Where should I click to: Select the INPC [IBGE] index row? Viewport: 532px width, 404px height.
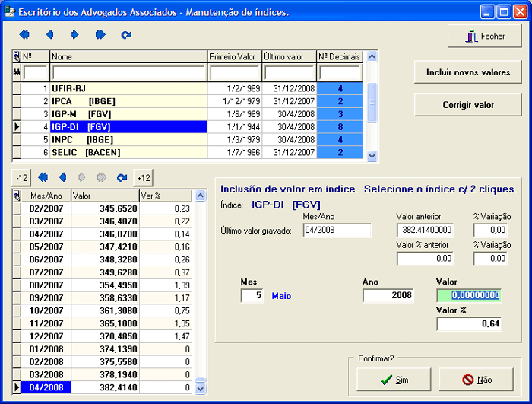tap(187, 140)
